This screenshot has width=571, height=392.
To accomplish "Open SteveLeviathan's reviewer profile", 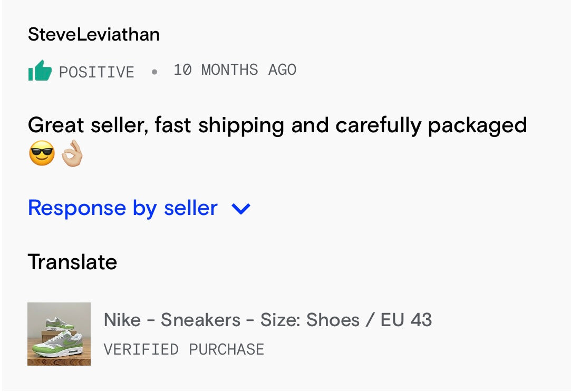I will point(93,35).
